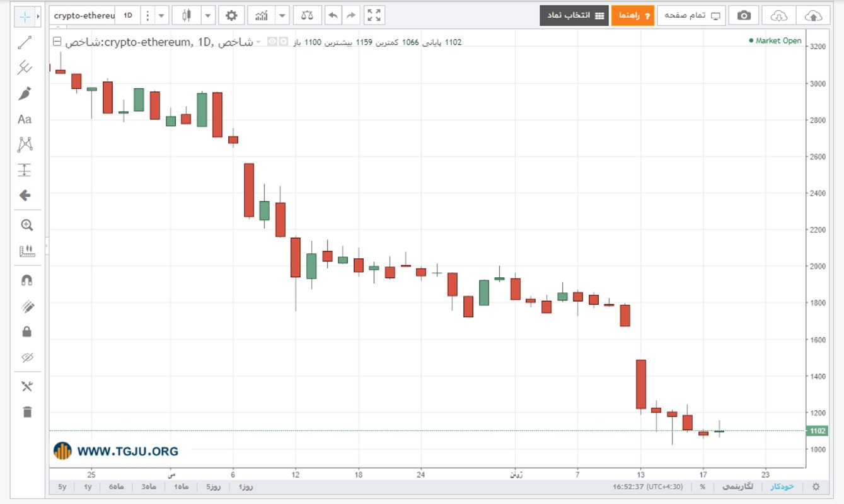Image resolution: width=844 pixels, height=504 pixels.
Task: Collapse the chart legend box
Action: click(x=57, y=42)
